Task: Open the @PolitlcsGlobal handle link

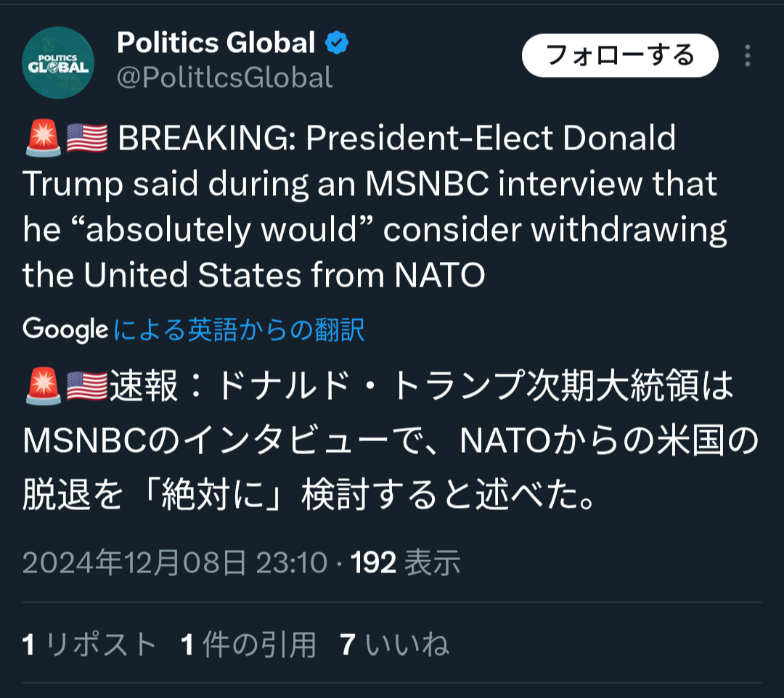Action: (x=225, y=78)
